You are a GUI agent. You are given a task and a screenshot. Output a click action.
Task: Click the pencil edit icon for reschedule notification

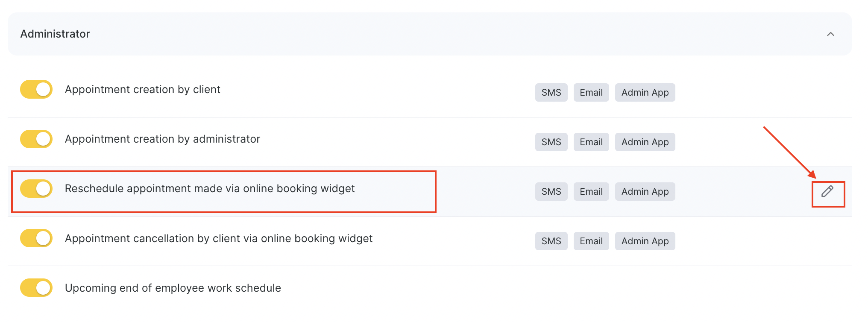[x=827, y=191]
